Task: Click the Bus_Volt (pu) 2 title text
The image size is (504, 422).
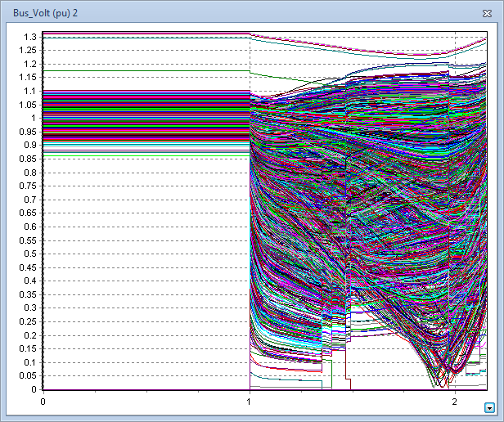Action: [x=45, y=13]
